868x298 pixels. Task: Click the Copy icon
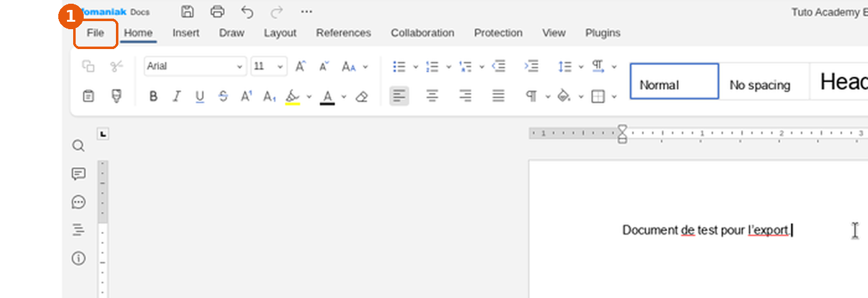click(89, 66)
